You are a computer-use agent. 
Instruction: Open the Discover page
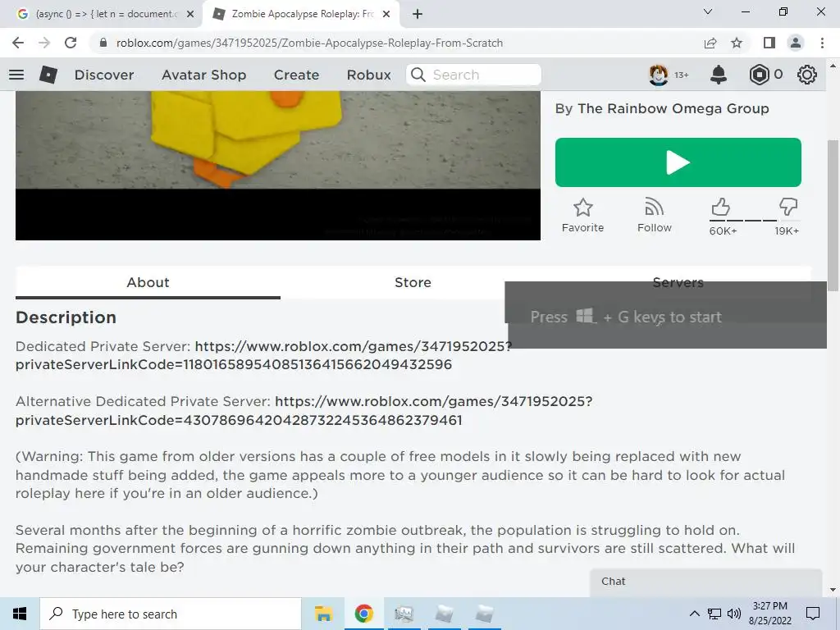tap(104, 75)
